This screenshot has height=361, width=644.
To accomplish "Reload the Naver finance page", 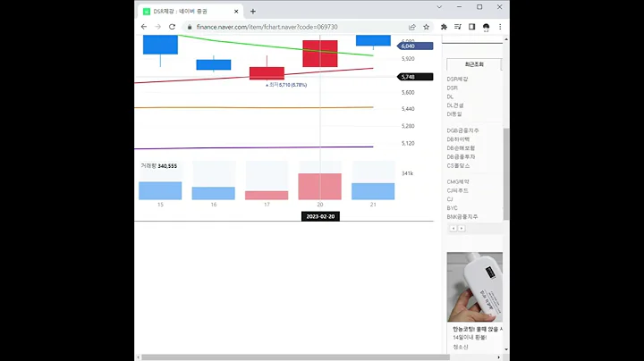I will tap(172, 27).
